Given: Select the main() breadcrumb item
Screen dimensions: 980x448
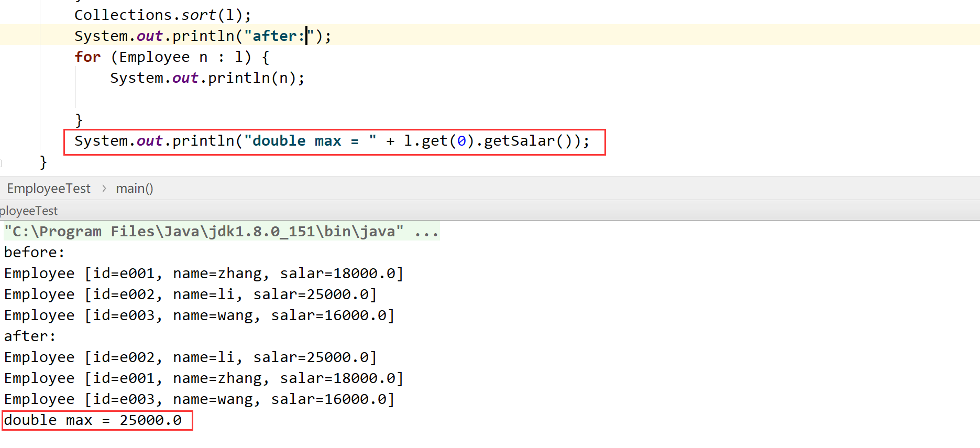Looking at the screenshot, I should pos(135,189).
